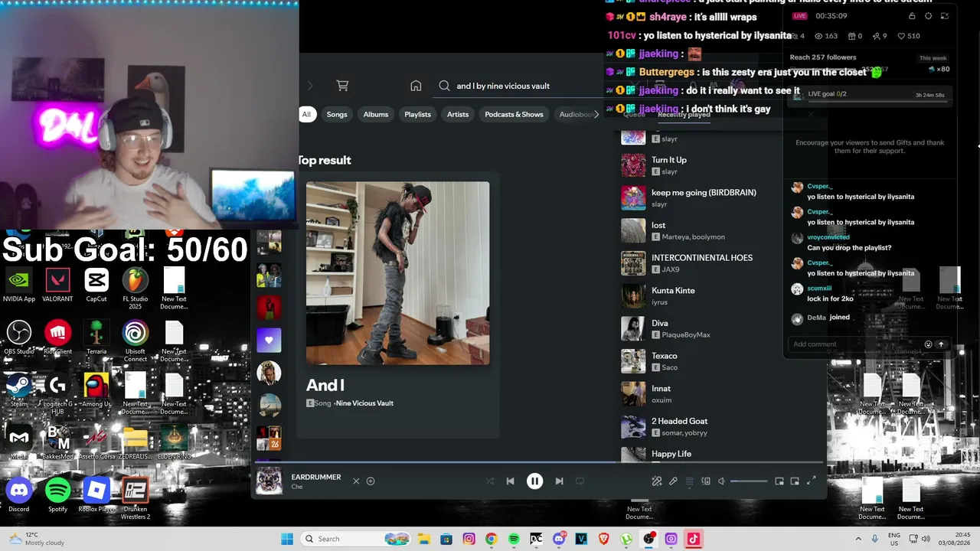Pause the EARDRUMMER track in Spotify

[x=534, y=481]
